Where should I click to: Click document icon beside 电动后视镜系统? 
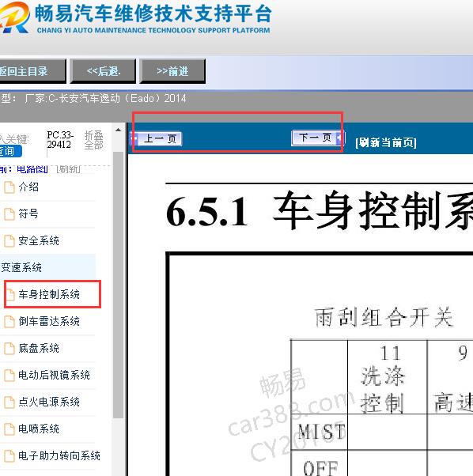coord(9,376)
